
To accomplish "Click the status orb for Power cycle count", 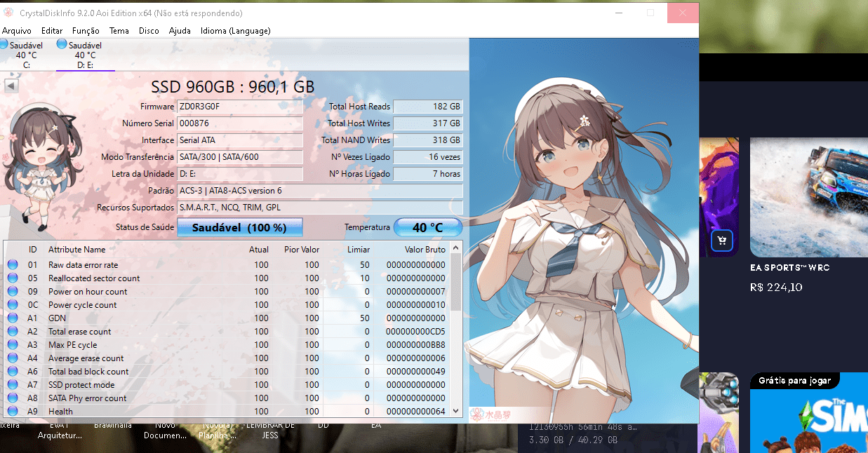I will (13, 305).
